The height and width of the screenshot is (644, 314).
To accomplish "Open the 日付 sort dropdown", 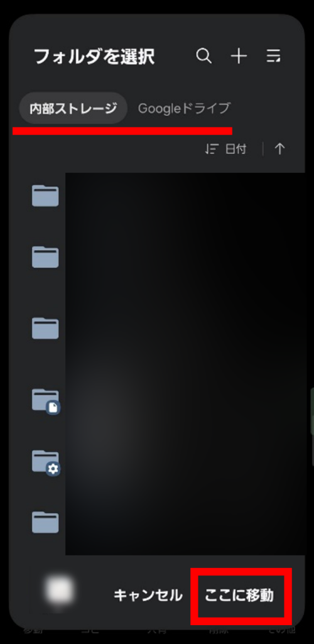I will [x=225, y=149].
